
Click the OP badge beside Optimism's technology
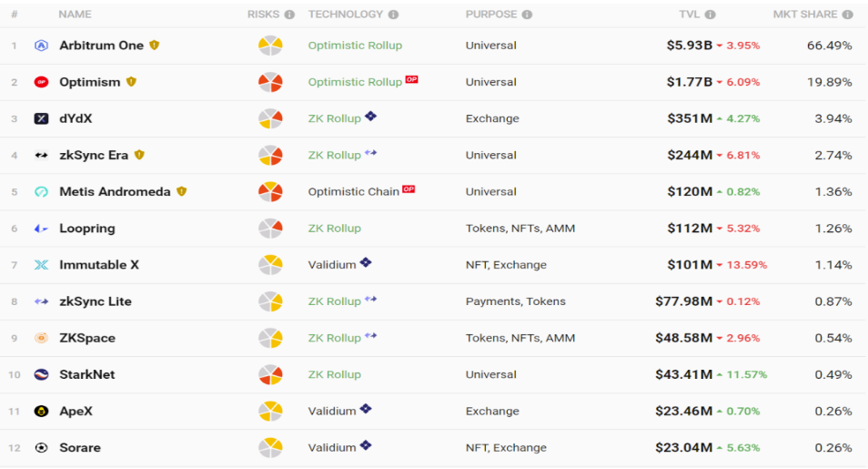pyautogui.click(x=411, y=80)
